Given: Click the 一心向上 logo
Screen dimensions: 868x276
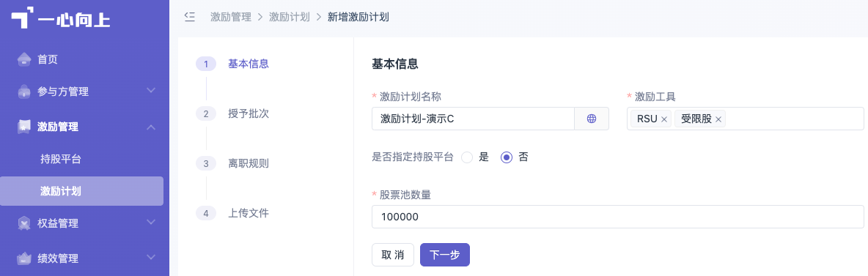Looking at the screenshot, I should (61, 19).
